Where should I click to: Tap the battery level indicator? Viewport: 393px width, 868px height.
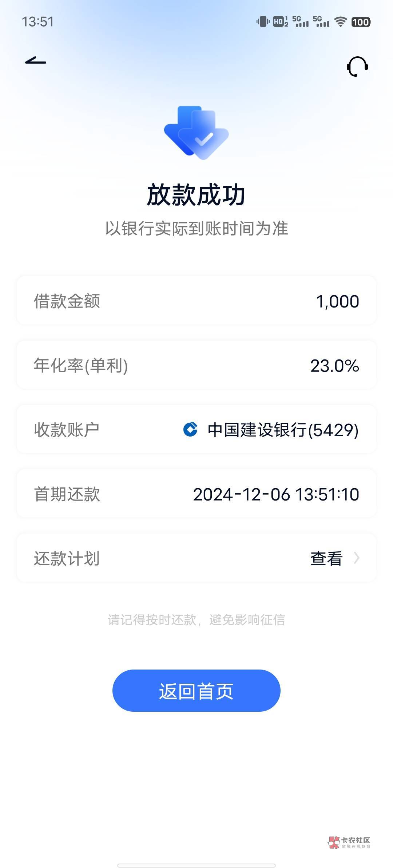point(361,22)
